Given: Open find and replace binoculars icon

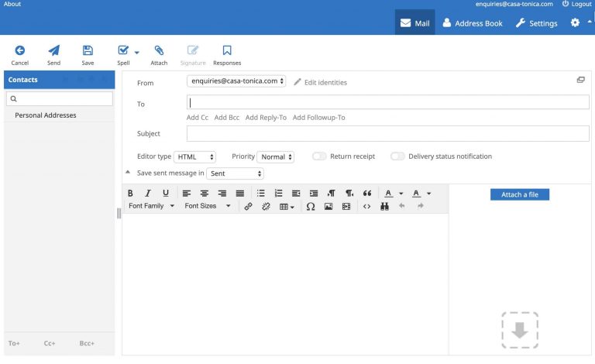Looking at the screenshot, I should 384,206.
